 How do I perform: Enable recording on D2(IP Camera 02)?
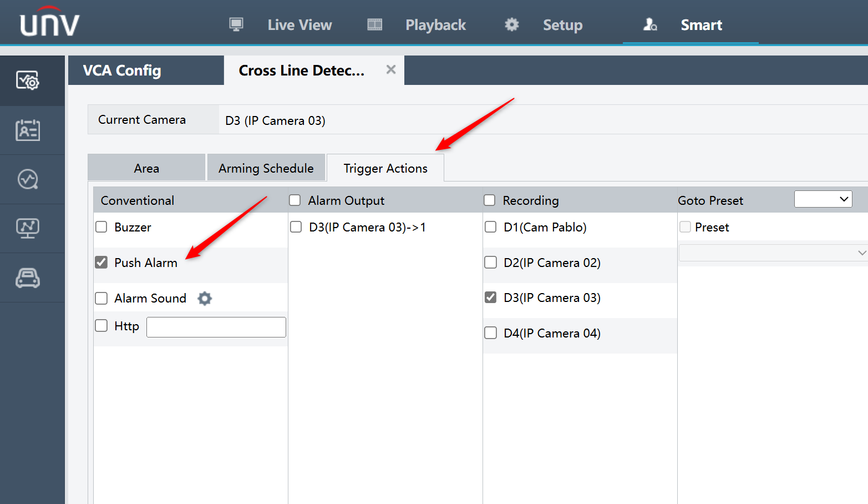click(x=490, y=262)
